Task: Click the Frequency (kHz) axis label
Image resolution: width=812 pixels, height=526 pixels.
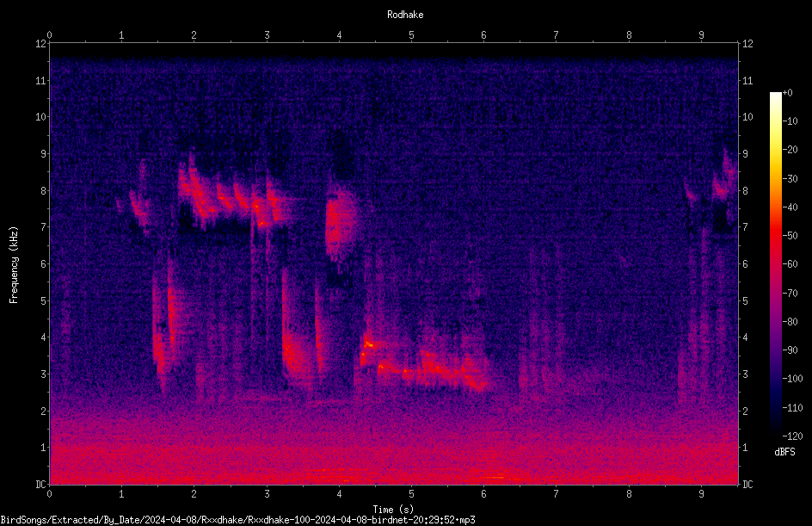Action: [14, 265]
